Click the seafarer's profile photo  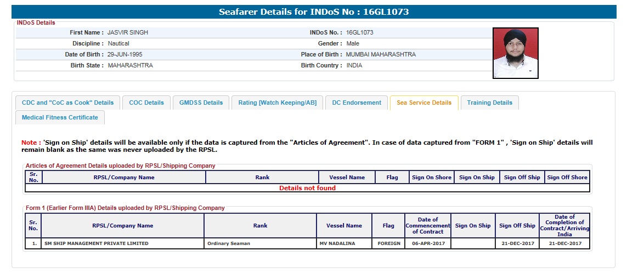click(x=515, y=53)
